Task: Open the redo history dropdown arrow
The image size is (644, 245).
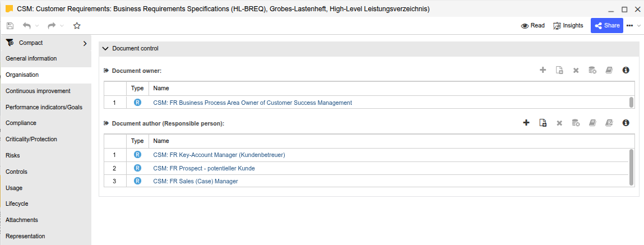Action: tap(62, 26)
